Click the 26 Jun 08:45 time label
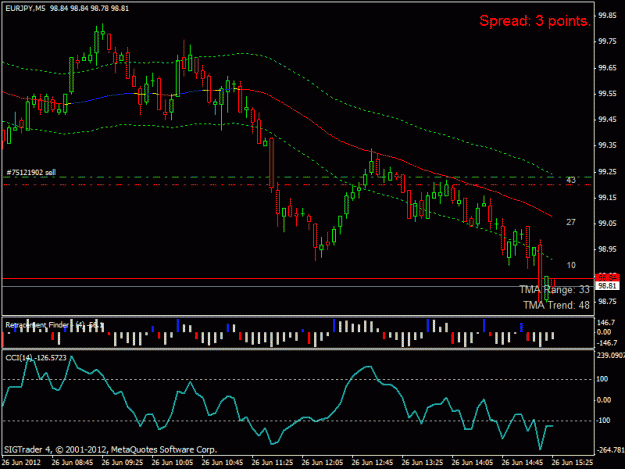The height and width of the screenshot is (469, 625). tap(72, 463)
